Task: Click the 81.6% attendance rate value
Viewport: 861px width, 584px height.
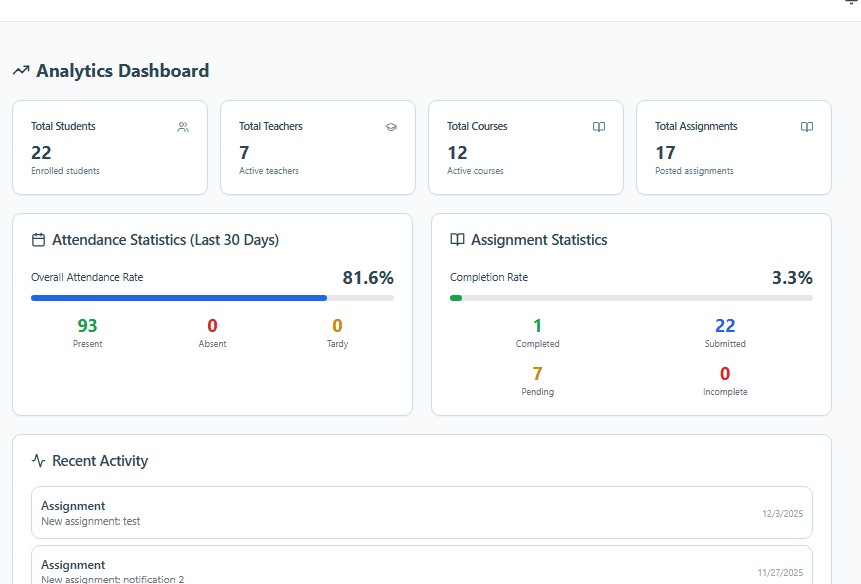Action: pyautogui.click(x=369, y=277)
